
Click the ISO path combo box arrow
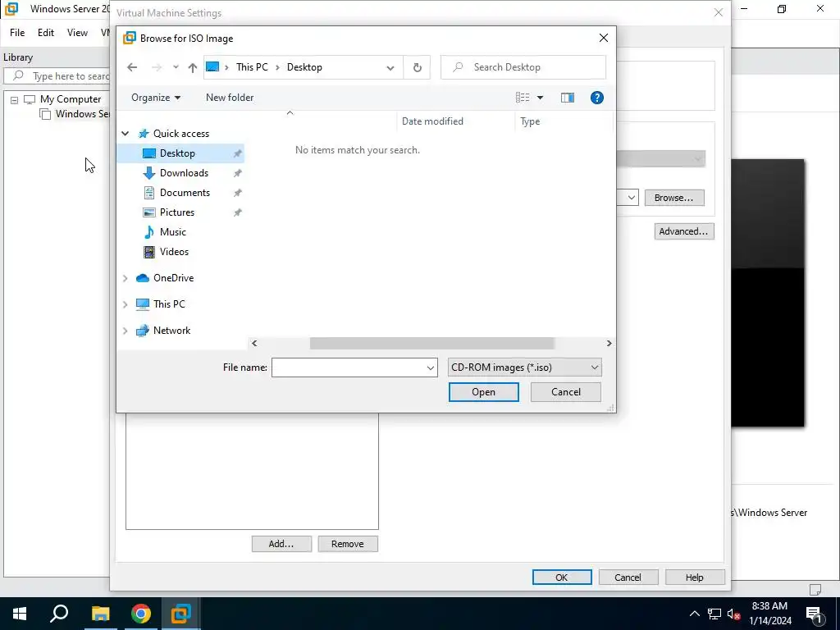[632, 198]
